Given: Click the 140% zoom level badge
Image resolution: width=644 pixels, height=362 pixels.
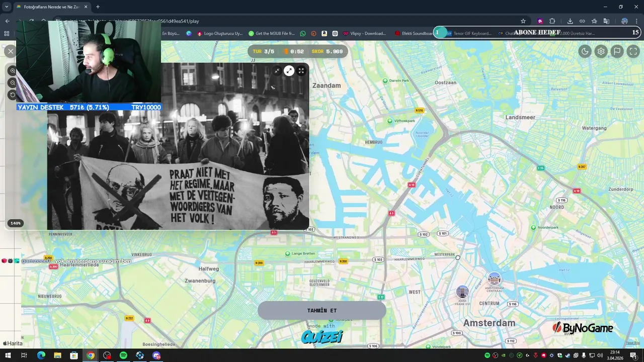Looking at the screenshot, I should tap(16, 223).
